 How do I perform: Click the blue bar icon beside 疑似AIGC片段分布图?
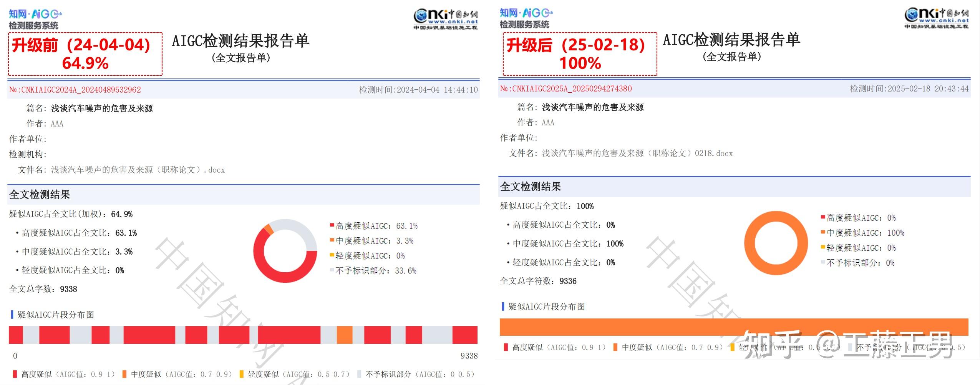coord(13,315)
